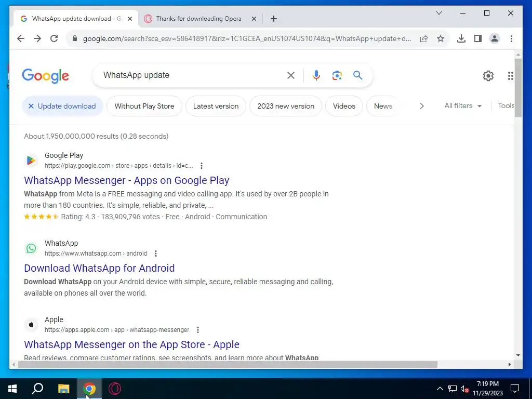The width and height of the screenshot is (532, 399).
Task: Open the Google apps grid
Action: (x=510, y=76)
